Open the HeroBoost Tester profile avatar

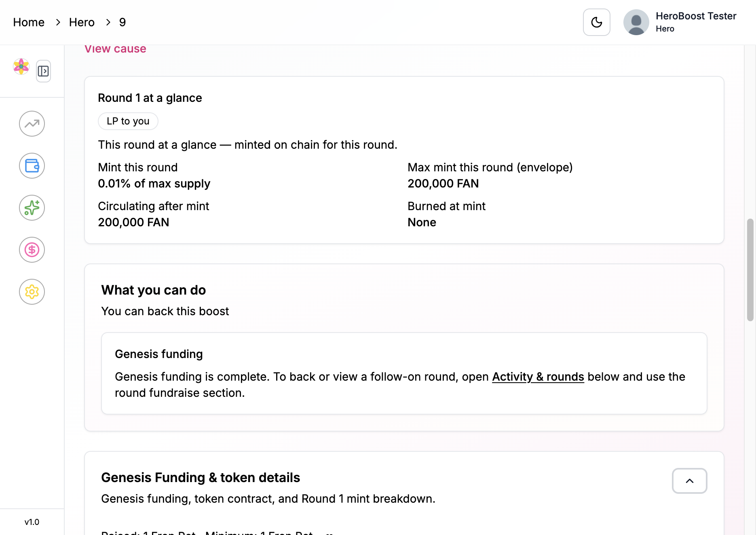point(636,22)
